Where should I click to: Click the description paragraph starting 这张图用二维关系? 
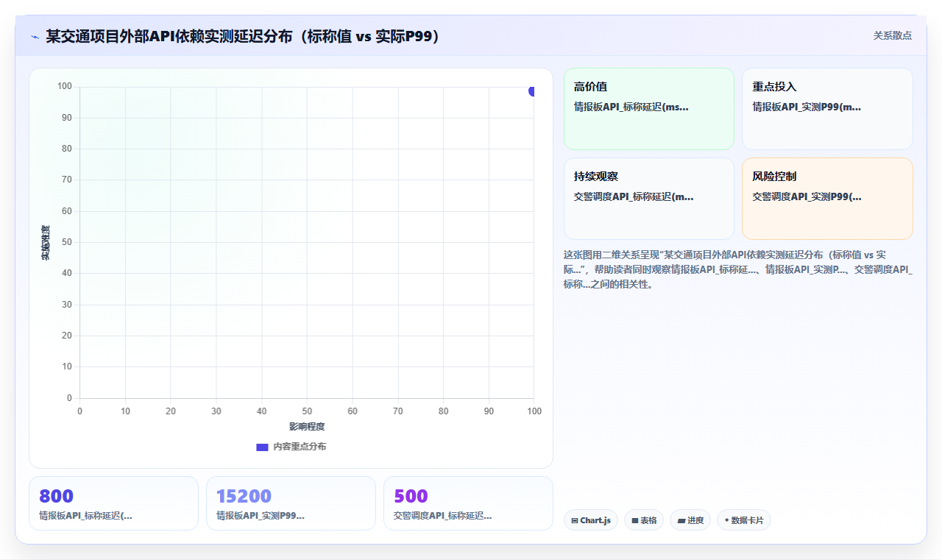click(738, 269)
